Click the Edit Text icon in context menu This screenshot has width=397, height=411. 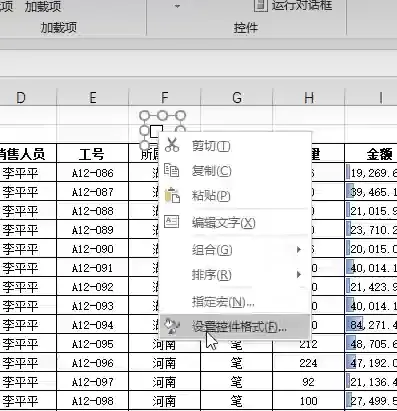(172, 221)
